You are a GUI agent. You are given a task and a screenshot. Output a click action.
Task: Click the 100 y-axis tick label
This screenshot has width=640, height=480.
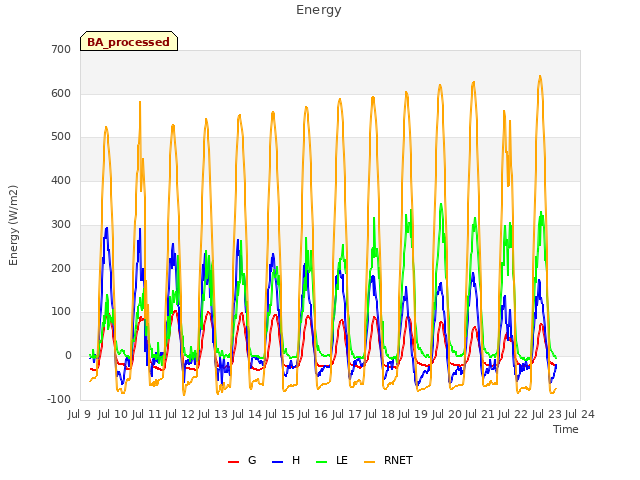tap(61, 312)
